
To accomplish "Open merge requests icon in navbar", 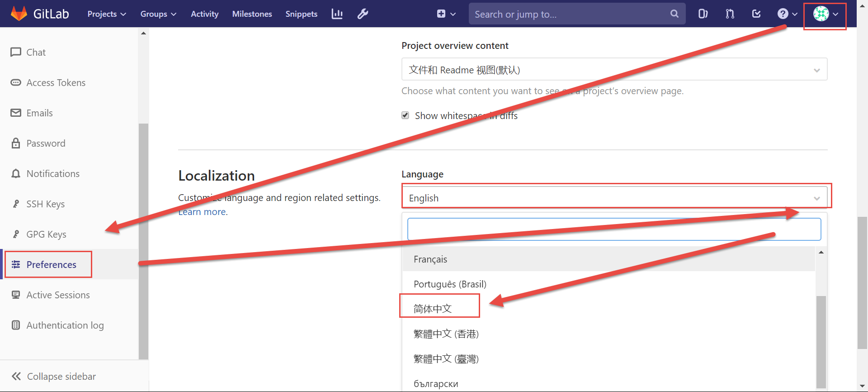I will click(730, 14).
